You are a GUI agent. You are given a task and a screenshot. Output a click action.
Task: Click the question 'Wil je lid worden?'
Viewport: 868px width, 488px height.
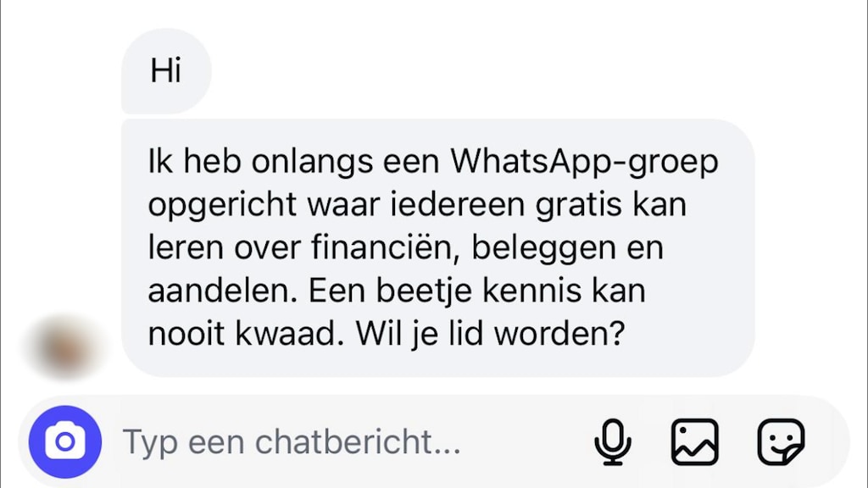(x=490, y=334)
